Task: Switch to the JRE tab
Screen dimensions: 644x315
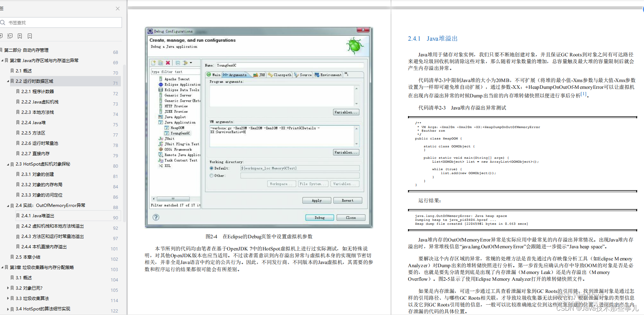Action: point(259,75)
